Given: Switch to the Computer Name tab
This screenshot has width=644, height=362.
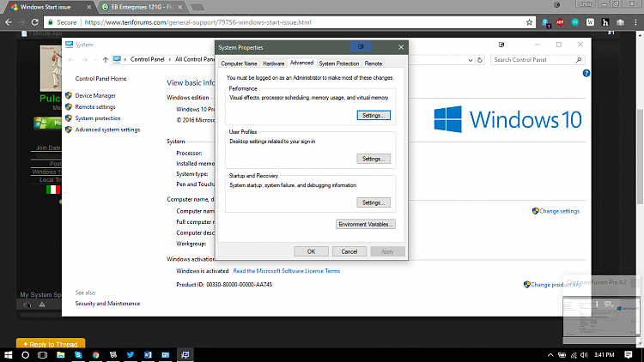Looking at the screenshot, I should (239, 63).
